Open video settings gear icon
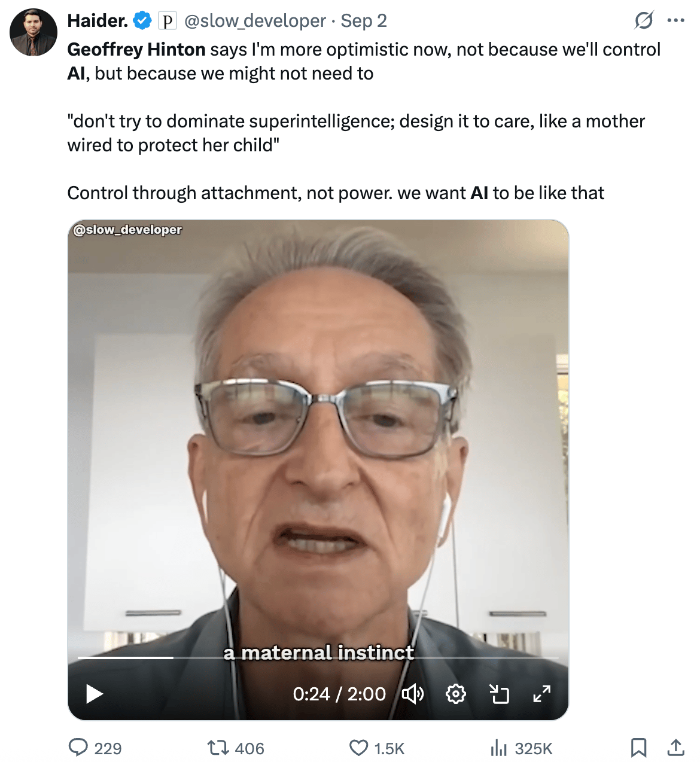700x762 pixels. (x=456, y=694)
